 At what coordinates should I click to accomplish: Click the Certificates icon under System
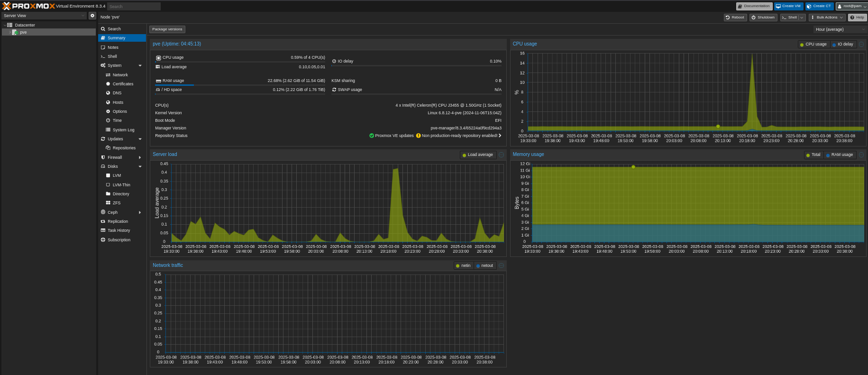pos(108,84)
